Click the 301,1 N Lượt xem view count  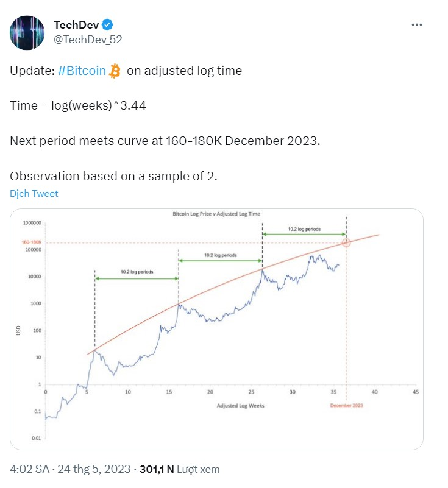[180, 469]
